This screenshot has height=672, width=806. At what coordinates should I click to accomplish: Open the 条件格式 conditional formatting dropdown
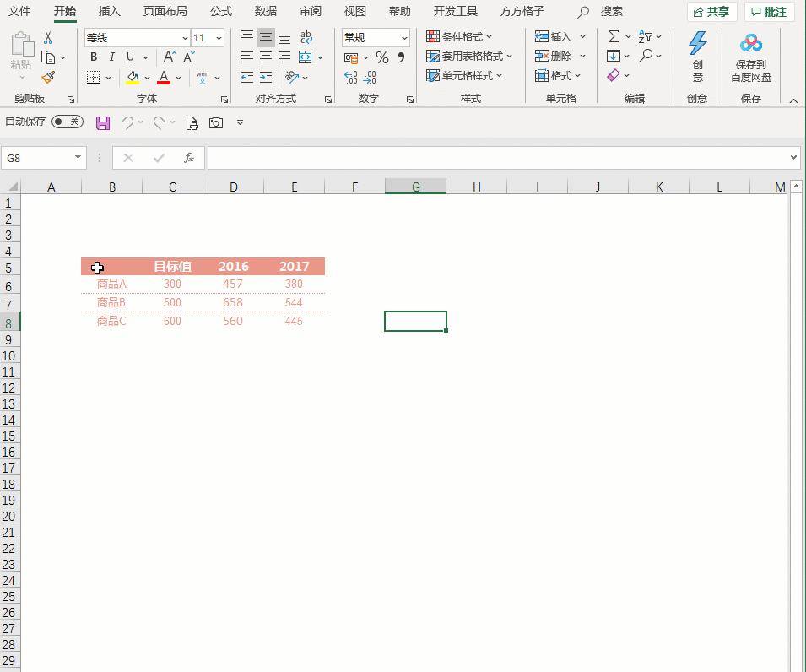pos(460,37)
